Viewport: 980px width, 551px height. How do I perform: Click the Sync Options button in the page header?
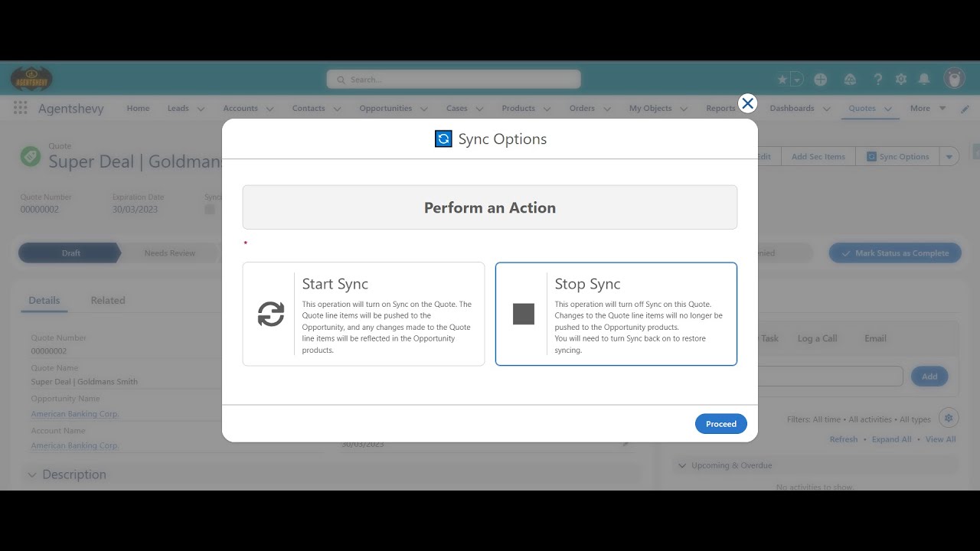pyautogui.click(x=897, y=157)
